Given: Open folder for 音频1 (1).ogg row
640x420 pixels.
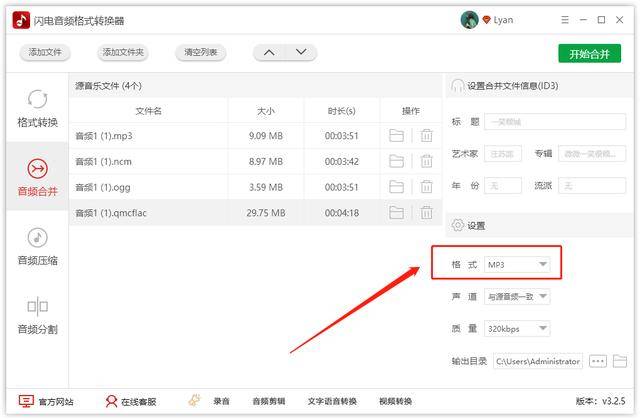Looking at the screenshot, I should (396, 187).
